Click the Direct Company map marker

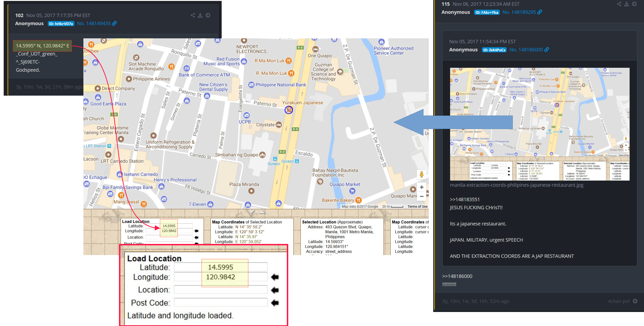click(98, 88)
